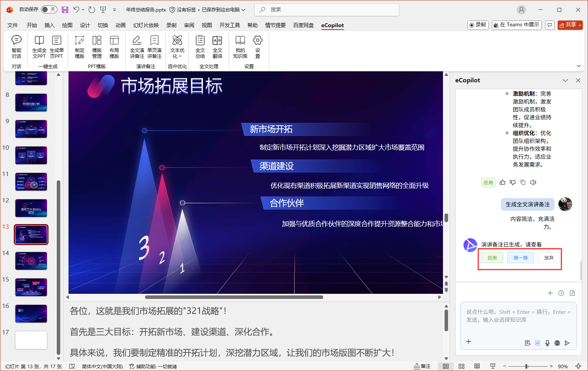Select the 生成全文PPT tool
Viewport: 588px width, 371px height.
point(39,47)
